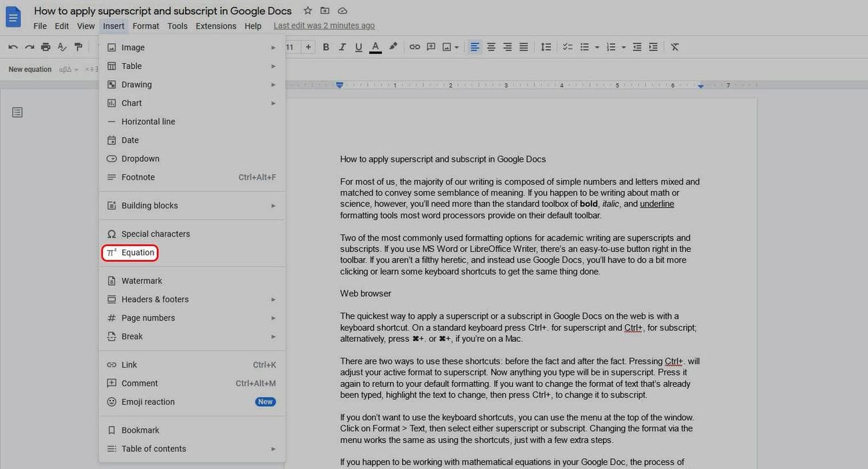This screenshot has height=469, width=868.
Task: Select the underline formatting icon
Action: [358, 47]
